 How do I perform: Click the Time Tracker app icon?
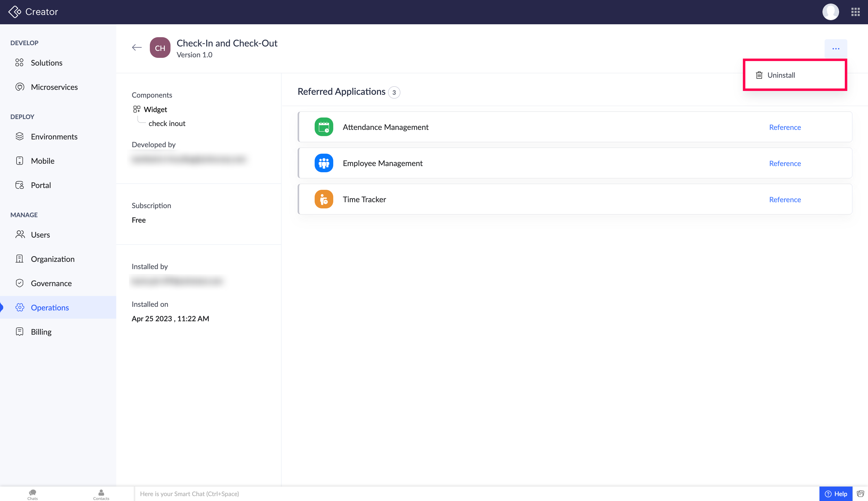pos(323,199)
